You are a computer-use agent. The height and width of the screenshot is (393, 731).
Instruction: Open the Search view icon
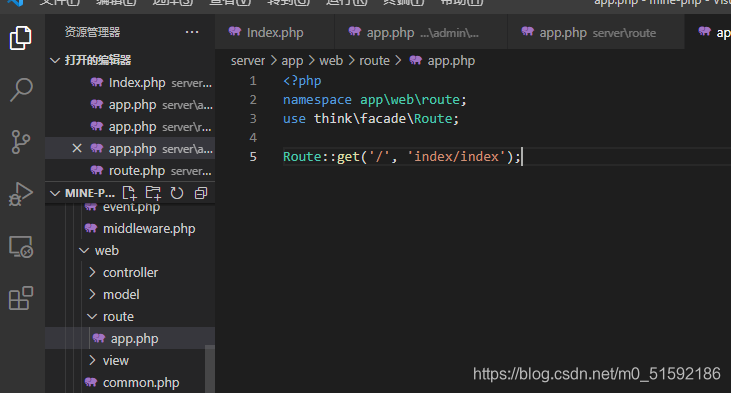(21, 90)
